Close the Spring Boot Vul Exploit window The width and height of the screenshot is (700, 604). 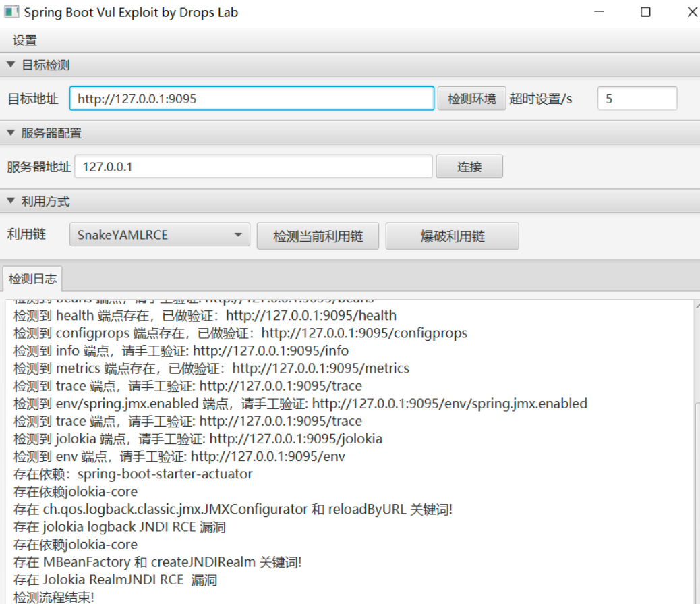pyautogui.click(x=692, y=12)
